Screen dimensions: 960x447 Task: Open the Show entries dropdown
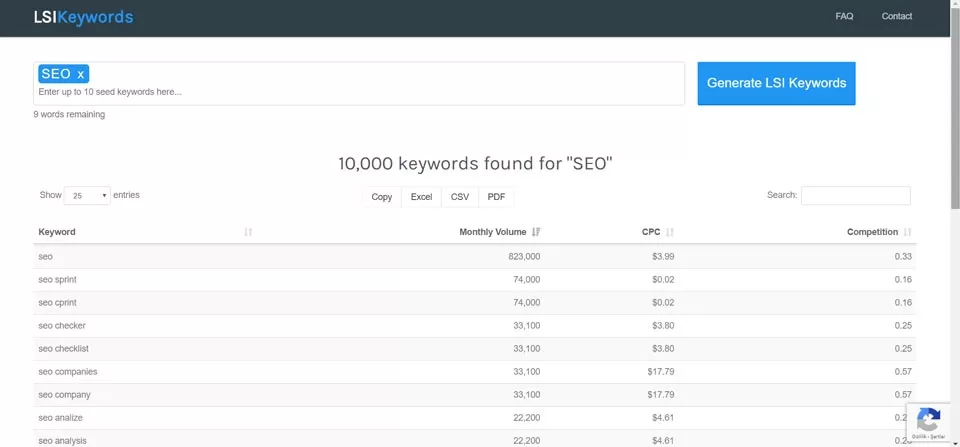tap(87, 196)
